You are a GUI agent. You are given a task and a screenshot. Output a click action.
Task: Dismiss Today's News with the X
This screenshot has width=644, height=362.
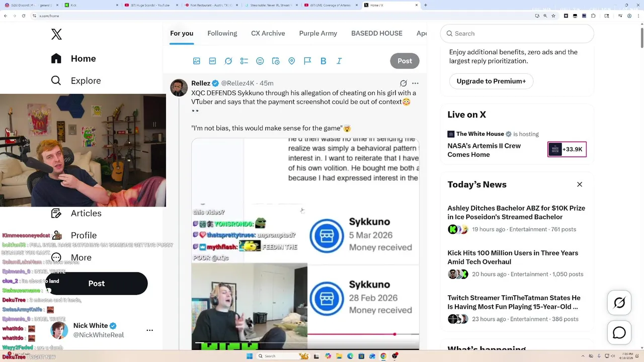[x=580, y=185]
